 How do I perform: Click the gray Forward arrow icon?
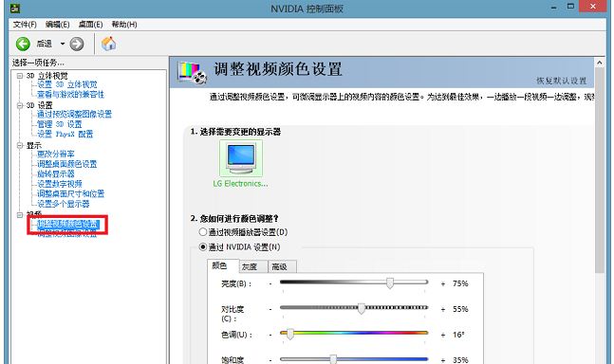tap(77, 44)
